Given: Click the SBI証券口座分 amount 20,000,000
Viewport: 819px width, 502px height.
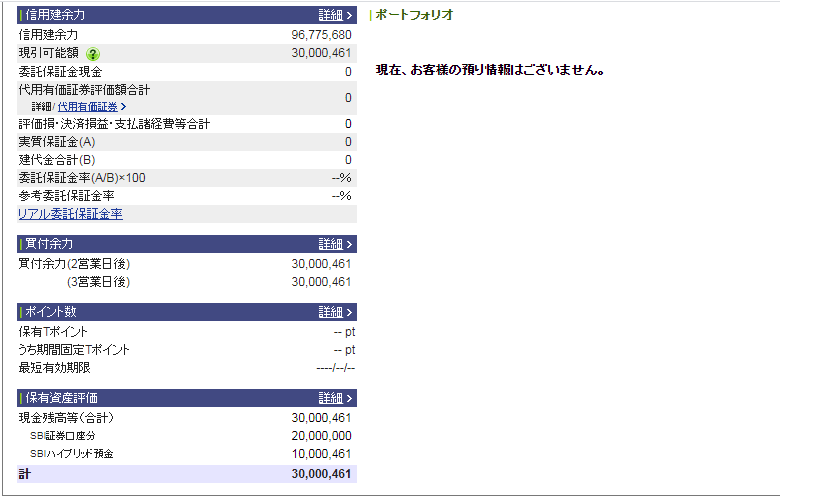Looking at the screenshot, I should [321, 436].
